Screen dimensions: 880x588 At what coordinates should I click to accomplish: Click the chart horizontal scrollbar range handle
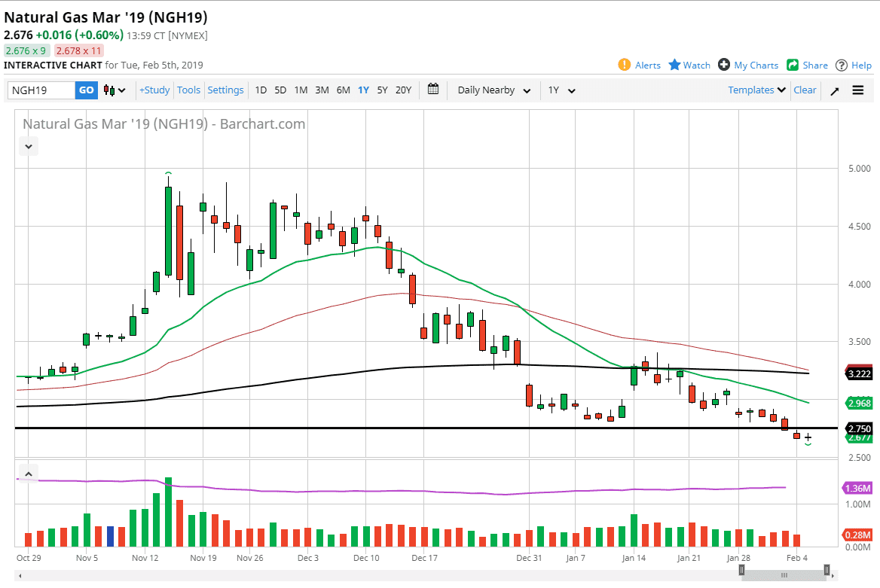coord(784,574)
